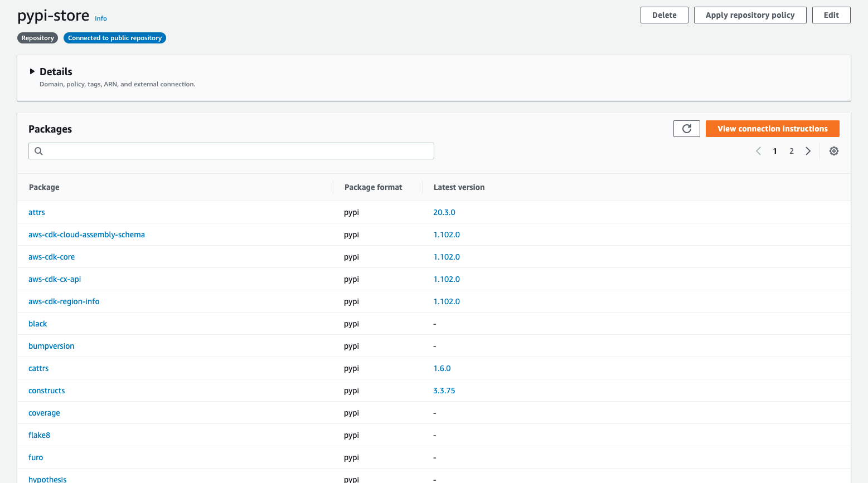Open the flake8 package
This screenshot has height=483, width=868.
click(x=39, y=435)
